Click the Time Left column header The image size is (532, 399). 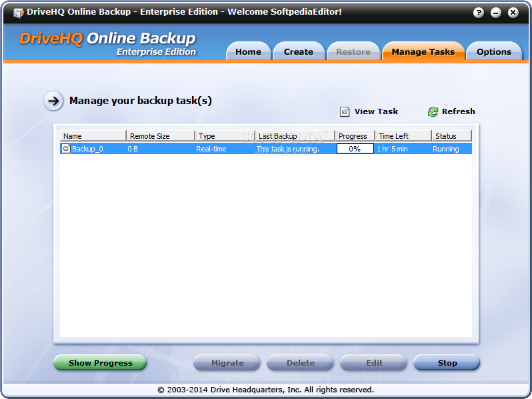click(x=403, y=136)
